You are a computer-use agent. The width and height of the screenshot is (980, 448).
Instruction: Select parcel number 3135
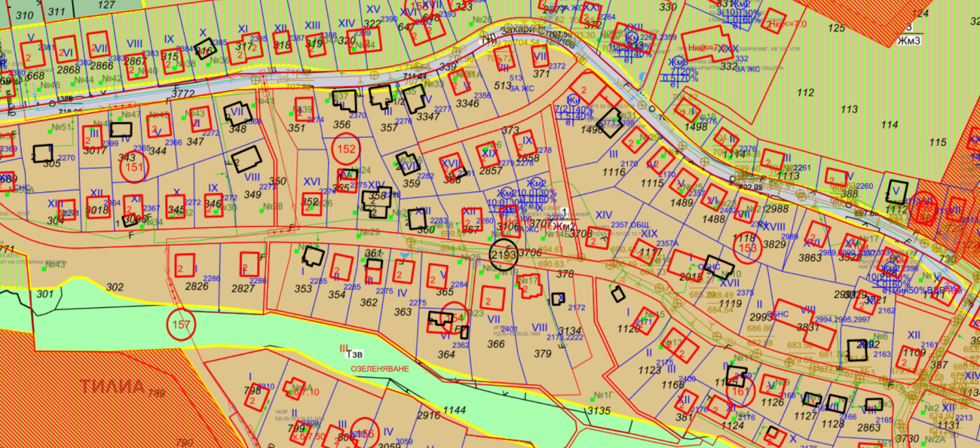coord(598,411)
